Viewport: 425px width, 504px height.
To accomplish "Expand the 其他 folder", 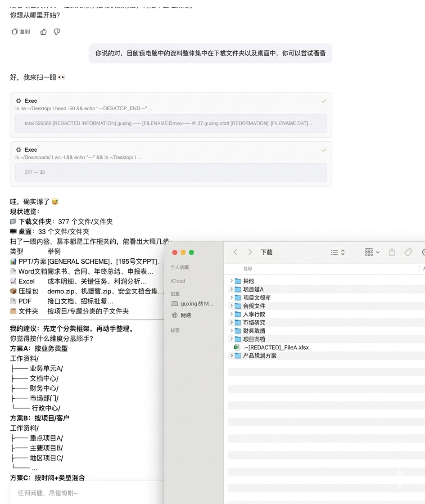I will (231, 281).
